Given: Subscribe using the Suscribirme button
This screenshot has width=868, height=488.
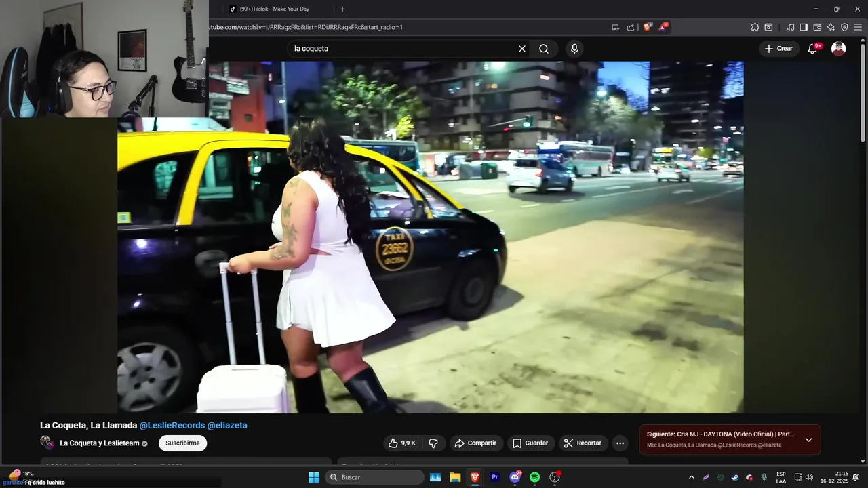Looking at the screenshot, I should click(182, 443).
